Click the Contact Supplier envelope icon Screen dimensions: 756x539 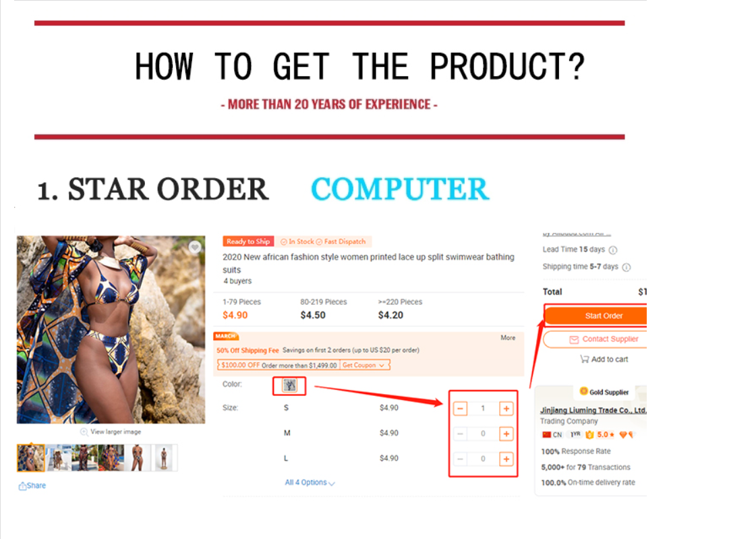(574, 339)
